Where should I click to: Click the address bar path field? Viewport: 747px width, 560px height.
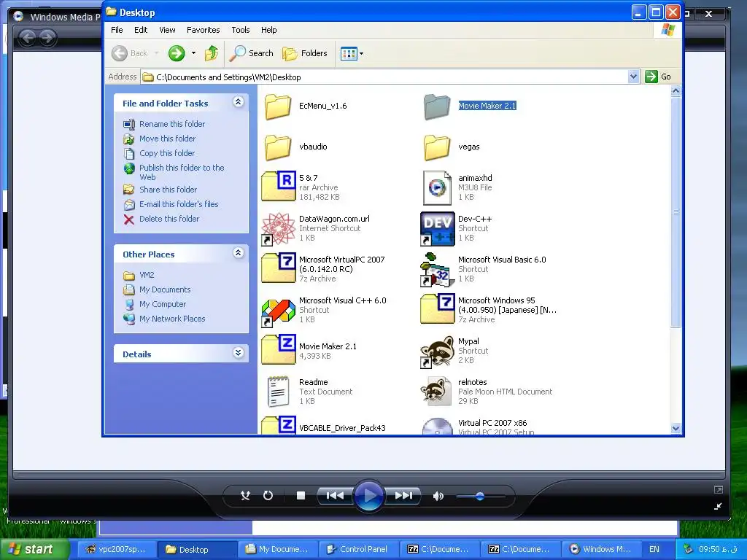point(384,77)
